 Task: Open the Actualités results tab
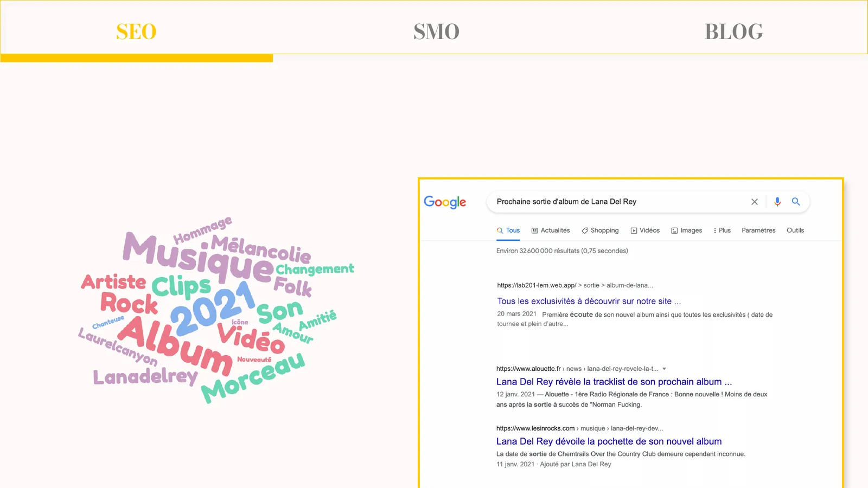(x=551, y=230)
